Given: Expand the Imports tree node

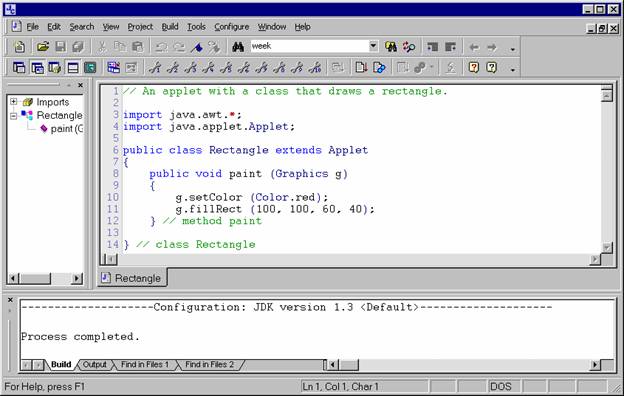Looking at the screenshot, I should click(14, 101).
